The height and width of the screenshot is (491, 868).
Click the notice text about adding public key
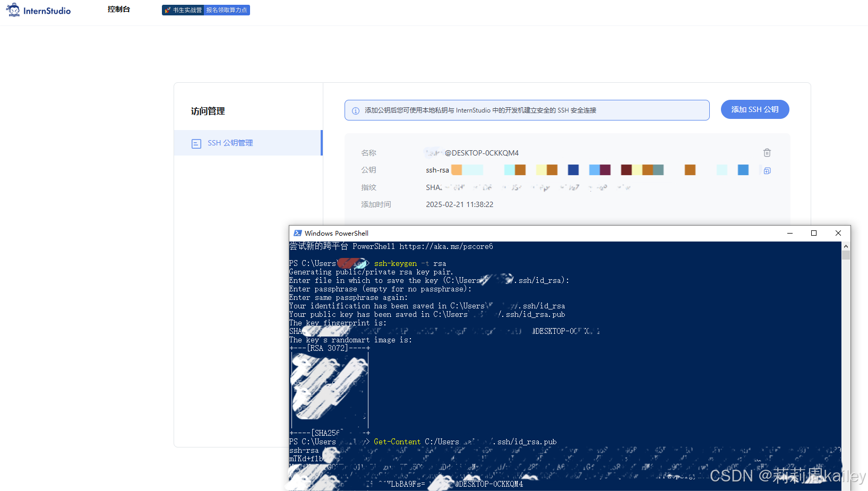coord(480,110)
